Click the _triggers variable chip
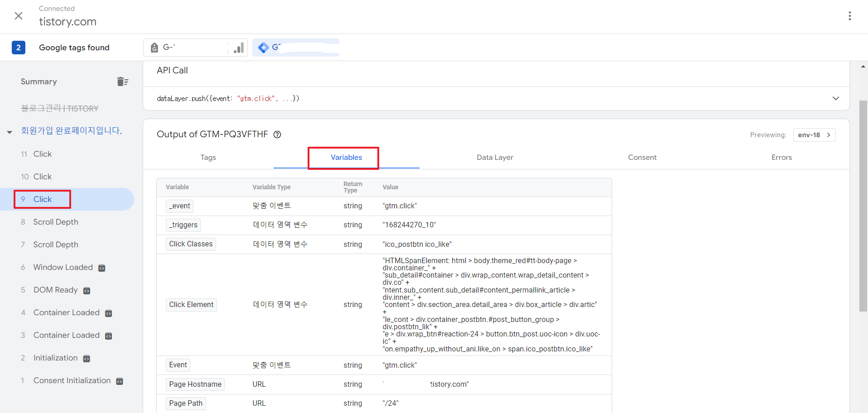Screen dimensions: 868x413 click(183, 225)
